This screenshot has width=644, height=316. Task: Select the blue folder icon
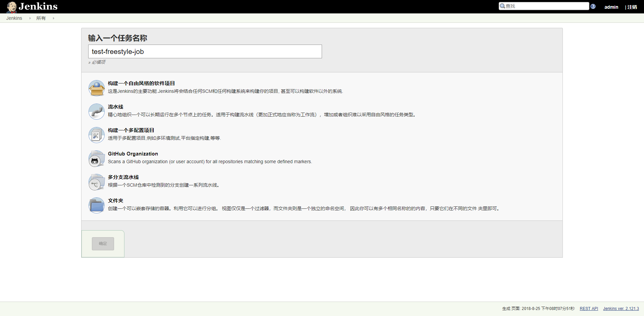pyautogui.click(x=97, y=205)
